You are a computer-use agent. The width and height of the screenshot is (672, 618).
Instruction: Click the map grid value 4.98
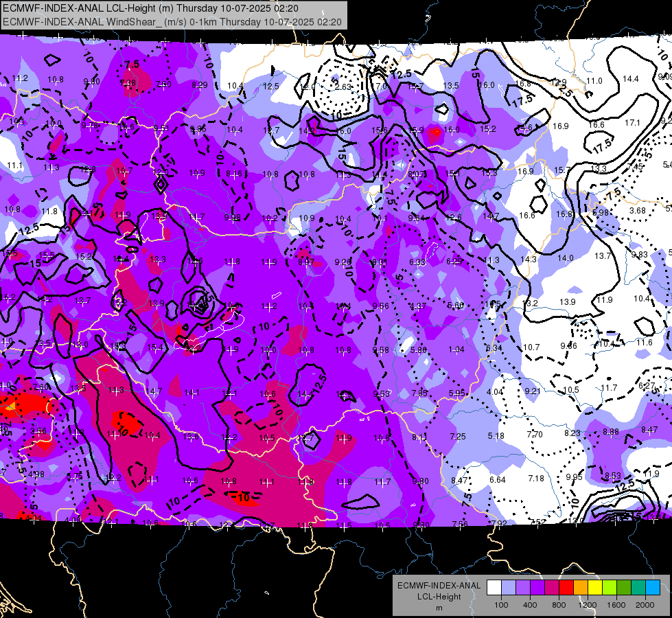pyautogui.click(x=36, y=474)
